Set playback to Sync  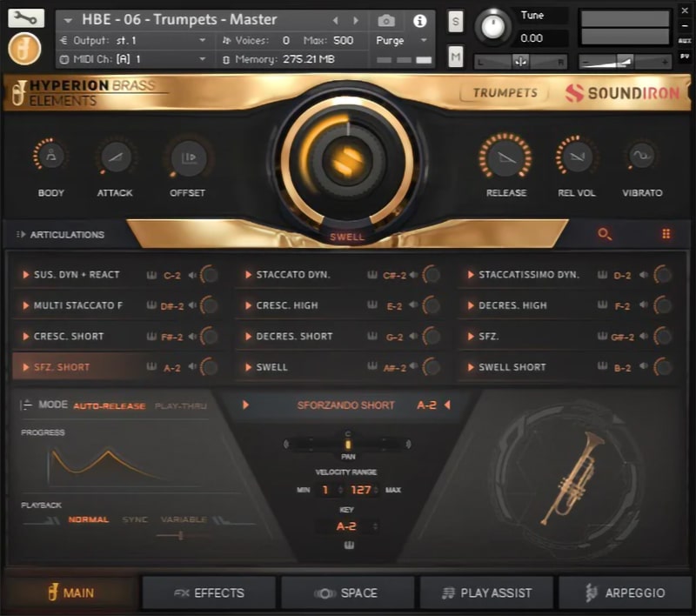(x=135, y=519)
